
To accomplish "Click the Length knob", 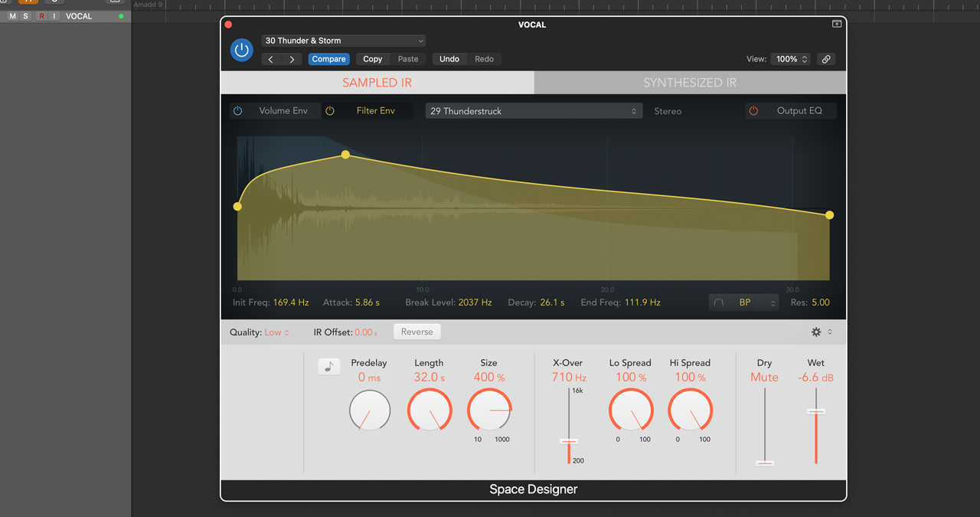I will [430, 410].
